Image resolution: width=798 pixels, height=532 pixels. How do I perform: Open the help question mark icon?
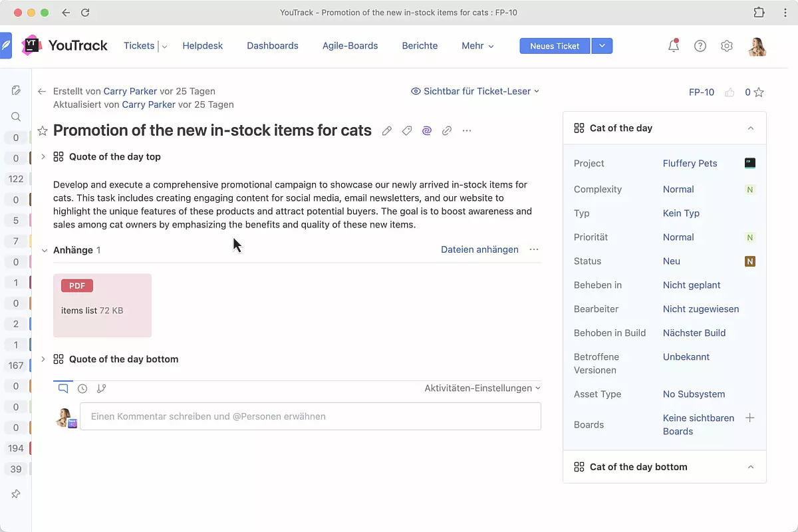tap(700, 46)
